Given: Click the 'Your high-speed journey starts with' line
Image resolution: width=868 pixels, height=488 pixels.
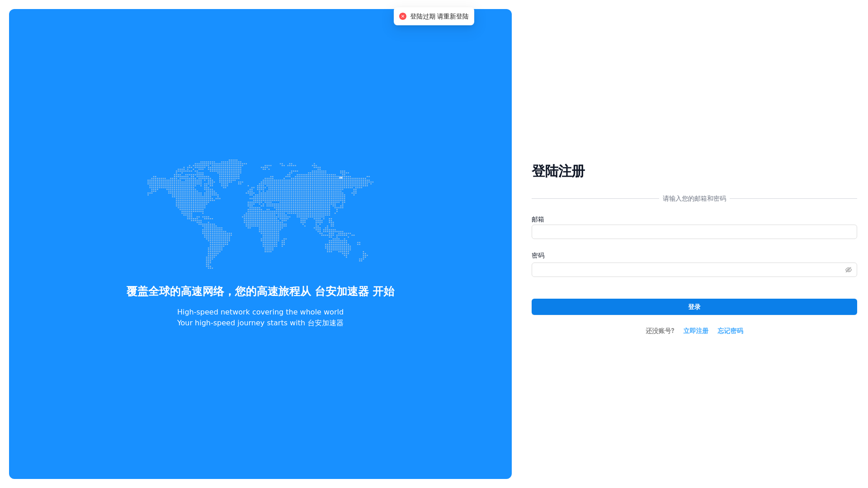Looking at the screenshot, I should click(260, 323).
